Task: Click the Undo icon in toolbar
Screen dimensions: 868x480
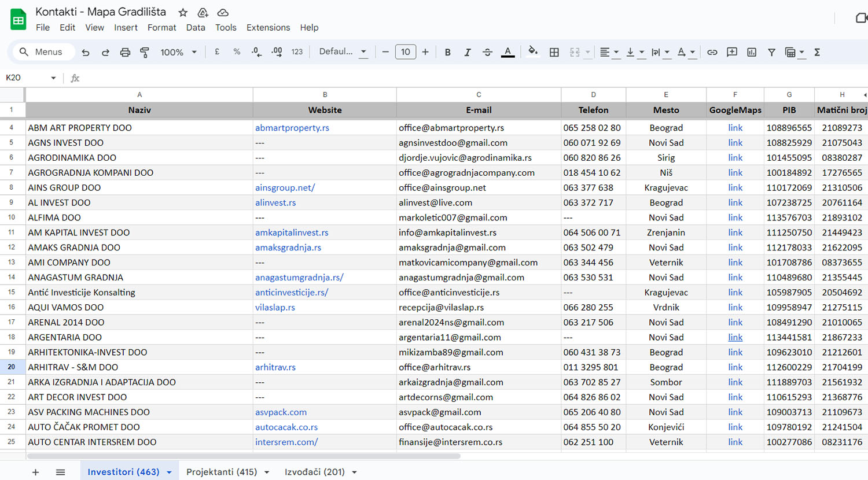Action: 86,52
